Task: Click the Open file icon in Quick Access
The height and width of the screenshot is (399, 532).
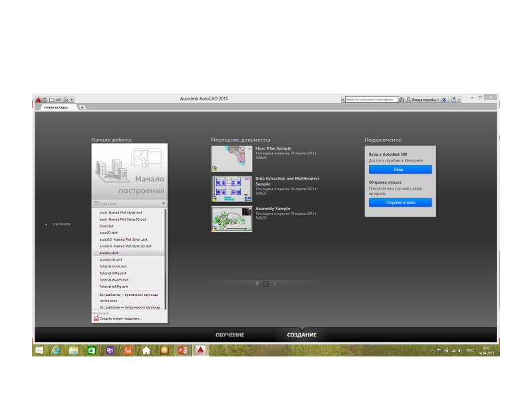Action: point(59,100)
